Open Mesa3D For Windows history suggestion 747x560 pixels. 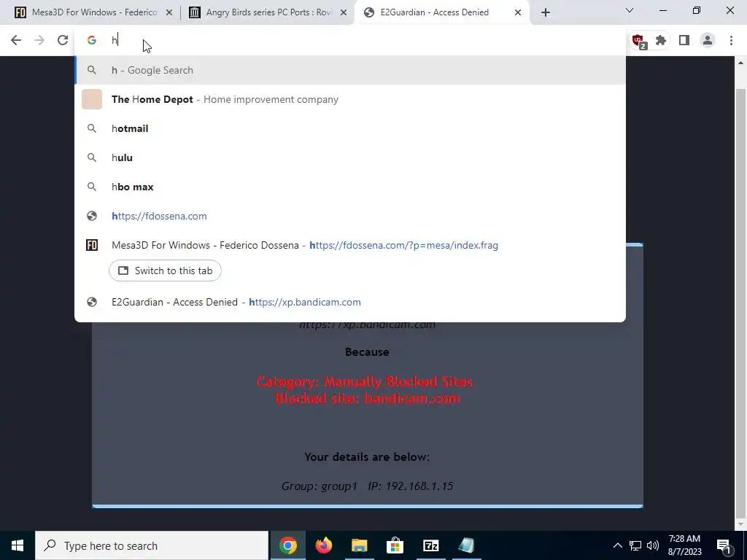pyautogui.click(x=350, y=245)
